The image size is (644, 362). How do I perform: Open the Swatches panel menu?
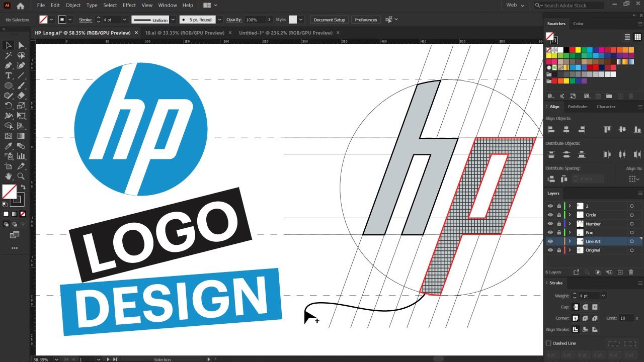[x=640, y=24]
